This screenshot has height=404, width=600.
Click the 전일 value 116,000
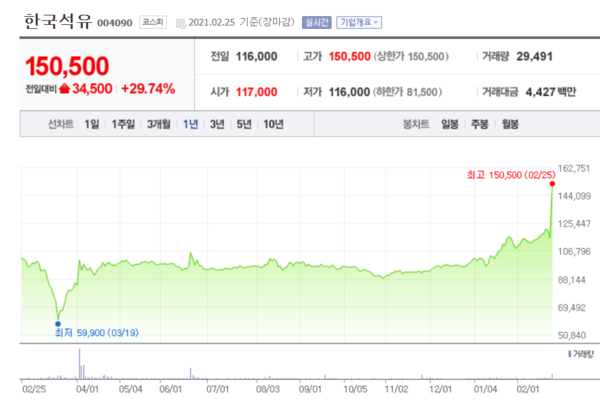point(256,57)
